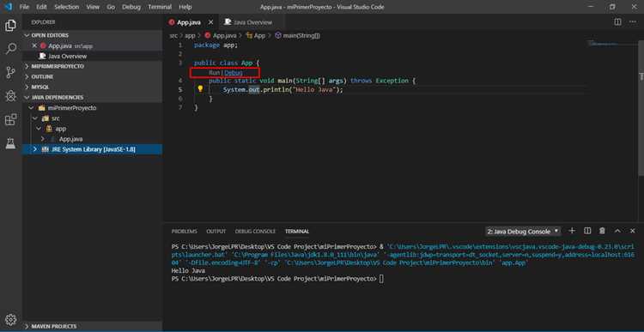Open the Search view in activity bar
This screenshot has width=644, height=332.
(x=10, y=49)
